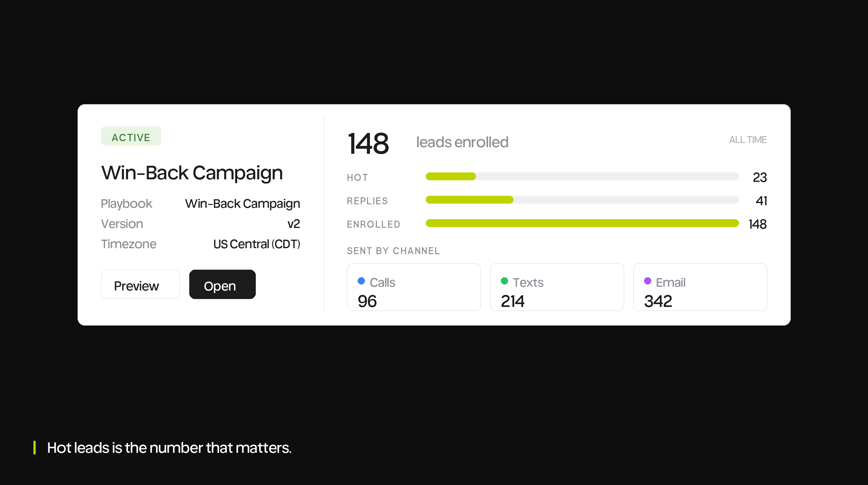Click the SENT BY CHANNEL heading
This screenshot has width=868, height=485.
pos(393,251)
